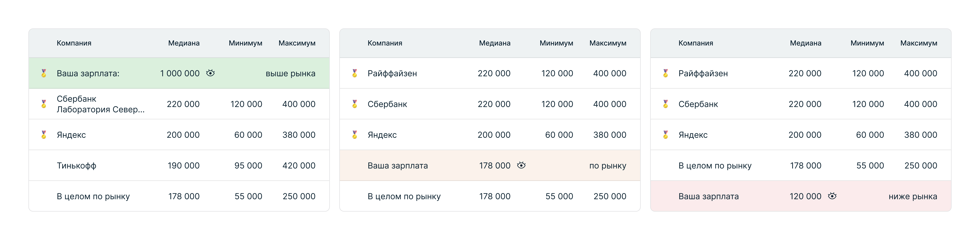
Task: Toggle eye icon next to 120 000 salary
Action: (x=832, y=196)
